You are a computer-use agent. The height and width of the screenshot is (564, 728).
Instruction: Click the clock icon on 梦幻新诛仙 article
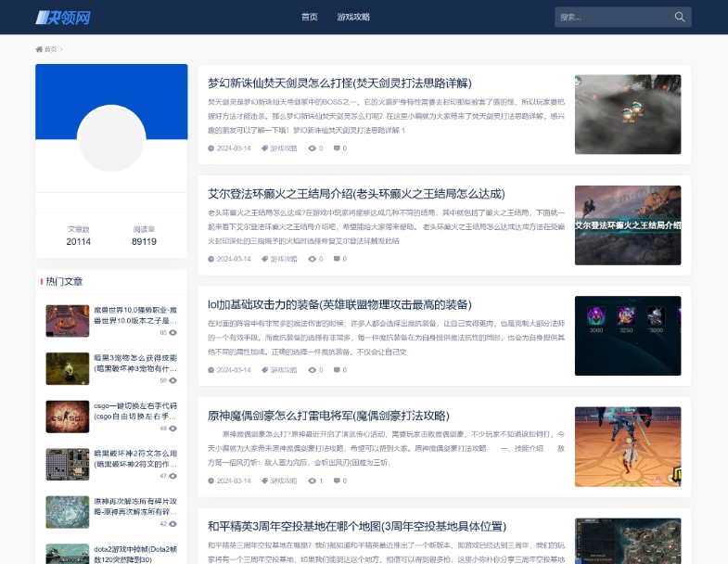click(211, 148)
